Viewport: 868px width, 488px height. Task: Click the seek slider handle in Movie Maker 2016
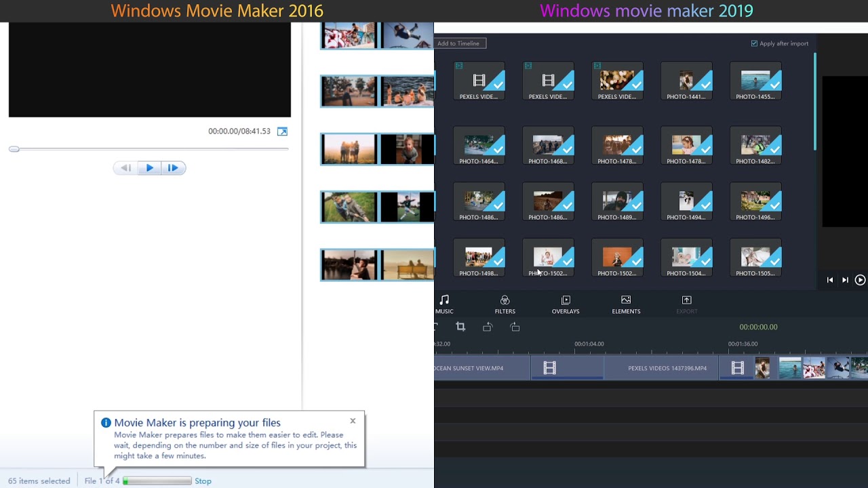(x=14, y=149)
